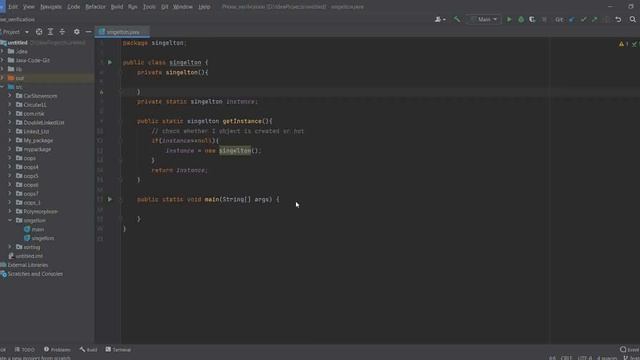640x360 pixels.
Task: Click the UTF-8 encoding in status bar
Action: click(585, 358)
